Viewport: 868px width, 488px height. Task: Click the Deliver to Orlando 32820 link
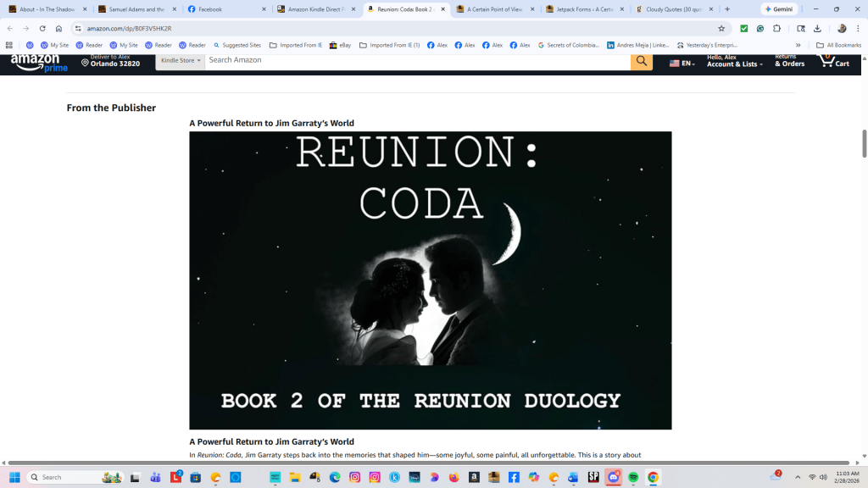110,61
